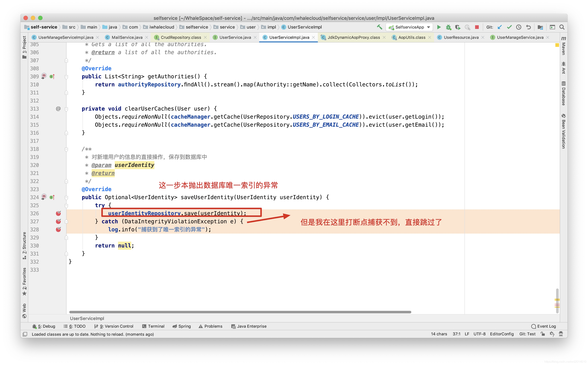Click yellow inspection indicator at editor top-right
Screen dimensions: 588x365
click(x=557, y=45)
